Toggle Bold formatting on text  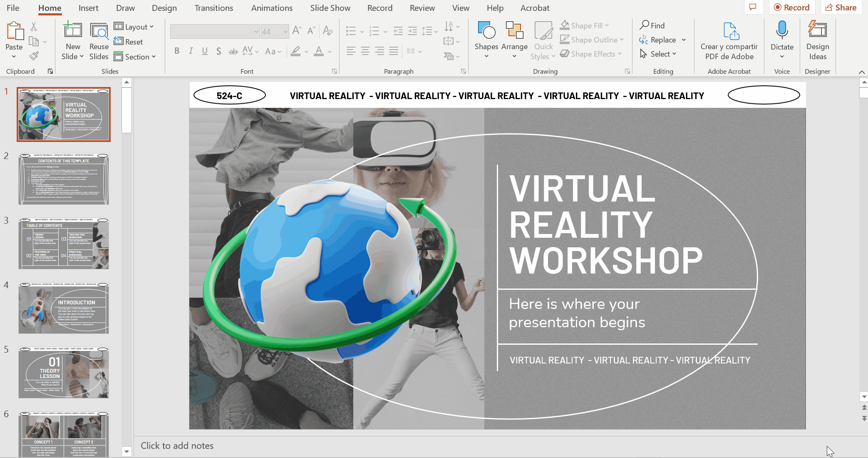coord(177,52)
